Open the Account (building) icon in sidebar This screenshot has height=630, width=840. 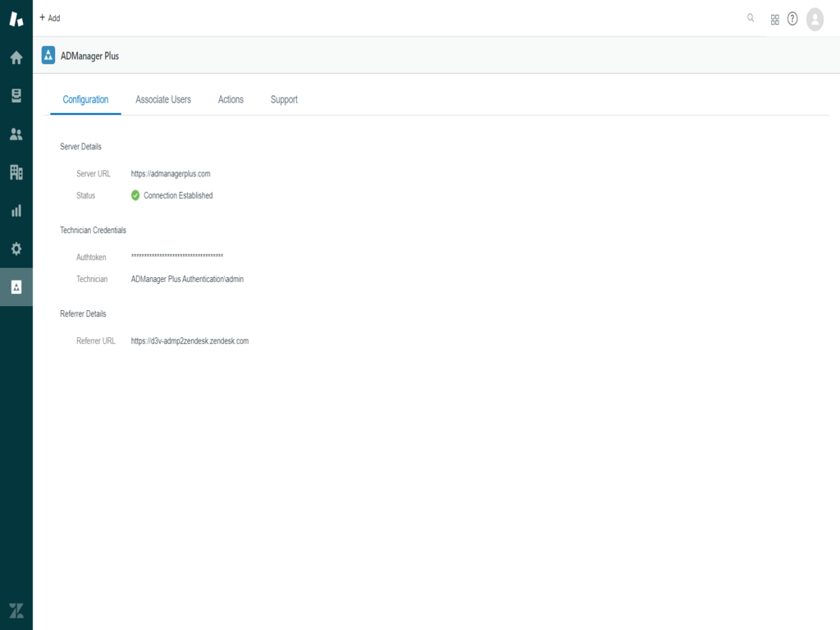[16, 171]
